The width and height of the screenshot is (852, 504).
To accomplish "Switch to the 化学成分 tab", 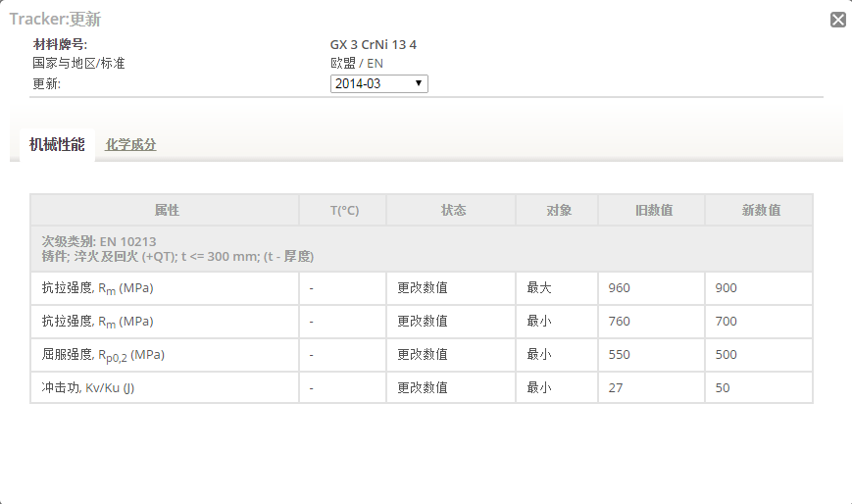I will [130, 145].
